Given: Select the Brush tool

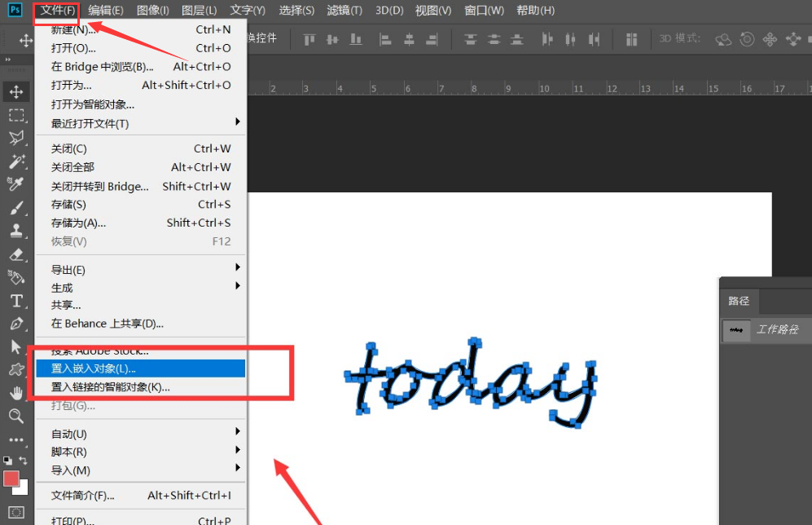Looking at the screenshot, I should 16,207.
